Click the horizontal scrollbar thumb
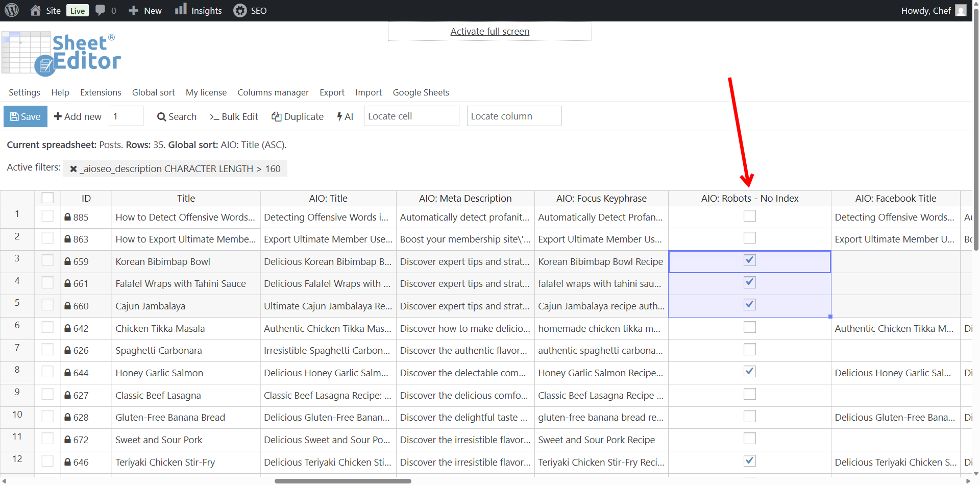980x485 pixels. [343, 481]
